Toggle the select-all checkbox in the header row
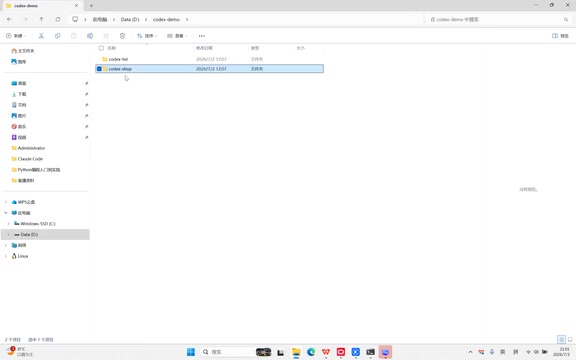Image resolution: width=576 pixels, height=360 pixels. pos(101,48)
